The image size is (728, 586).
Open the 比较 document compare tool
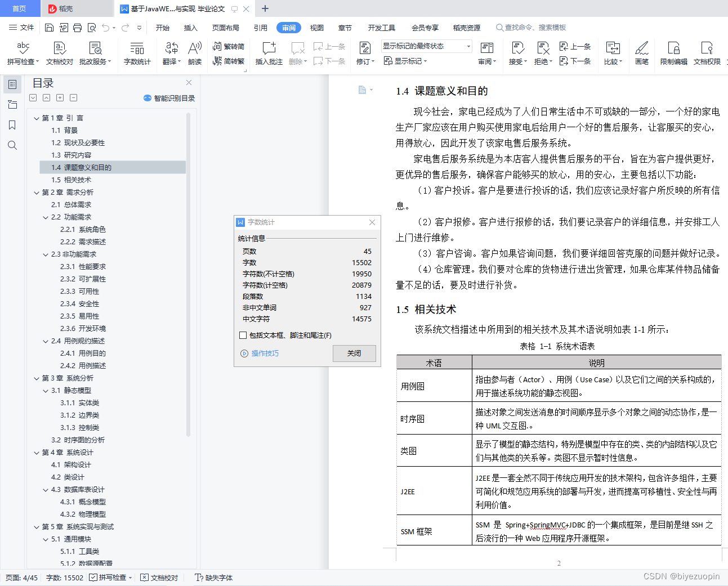(613, 53)
